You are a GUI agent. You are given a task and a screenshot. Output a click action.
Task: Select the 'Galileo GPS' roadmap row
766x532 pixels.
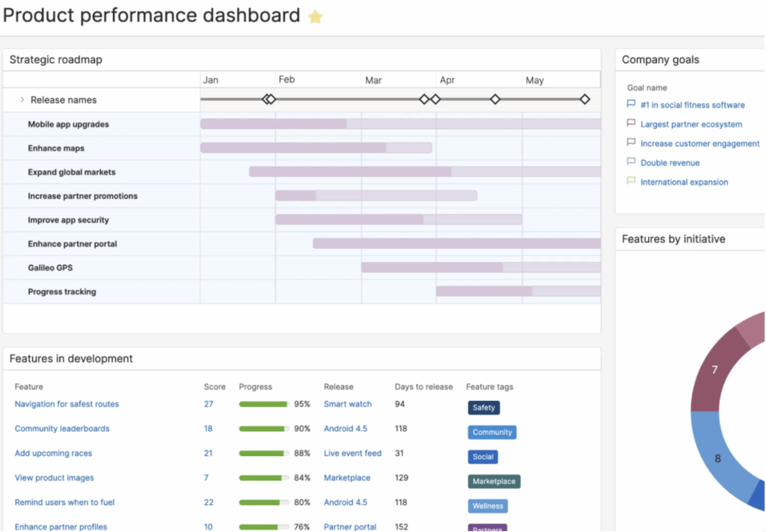pyautogui.click(x=52, y=267)
